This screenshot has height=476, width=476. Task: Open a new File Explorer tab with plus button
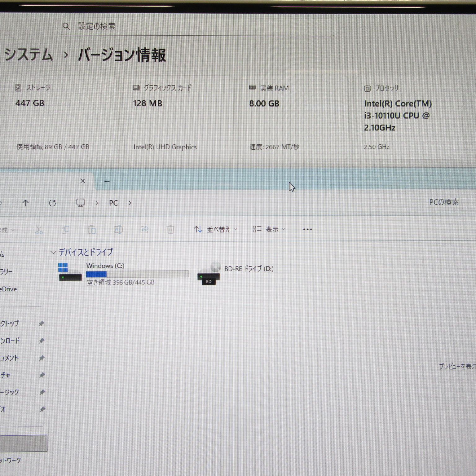click(107, 181)
